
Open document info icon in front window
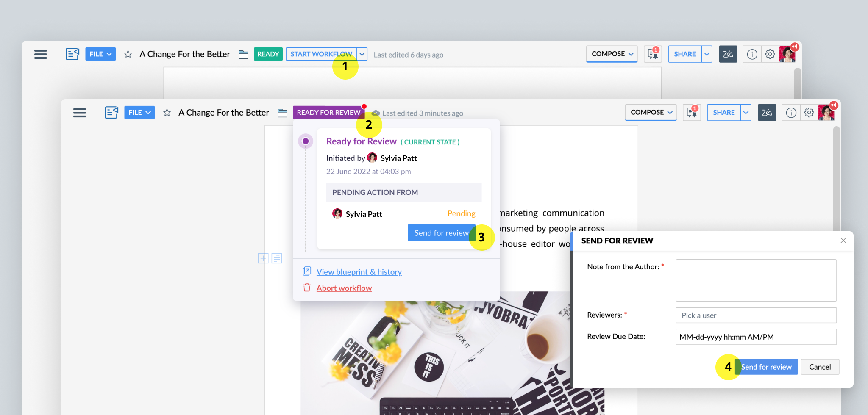coord(791,113)
